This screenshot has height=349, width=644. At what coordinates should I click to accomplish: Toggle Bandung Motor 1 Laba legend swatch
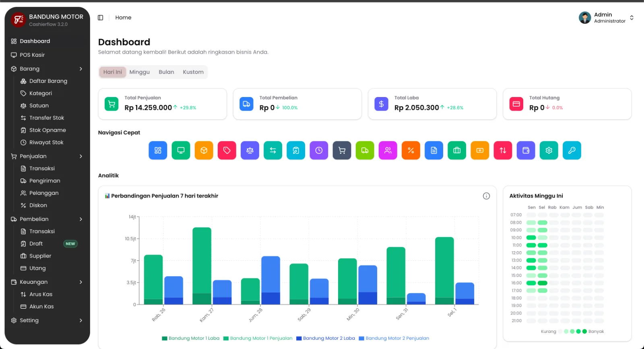pos(164,339)
